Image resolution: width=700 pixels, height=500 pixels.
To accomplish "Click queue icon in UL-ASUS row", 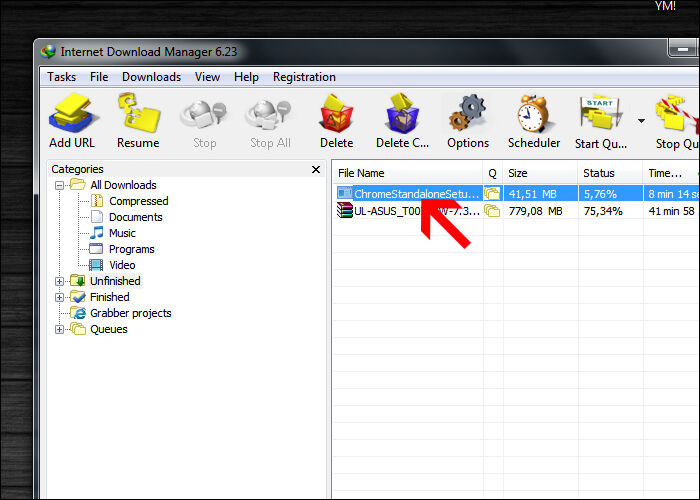I will click(x=492, y=211).
